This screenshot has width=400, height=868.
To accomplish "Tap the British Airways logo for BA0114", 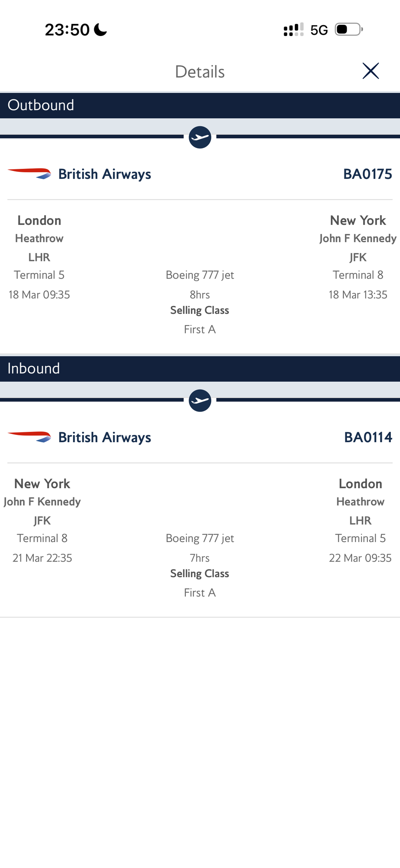I will pyautogui.click(x=30, y=437).
